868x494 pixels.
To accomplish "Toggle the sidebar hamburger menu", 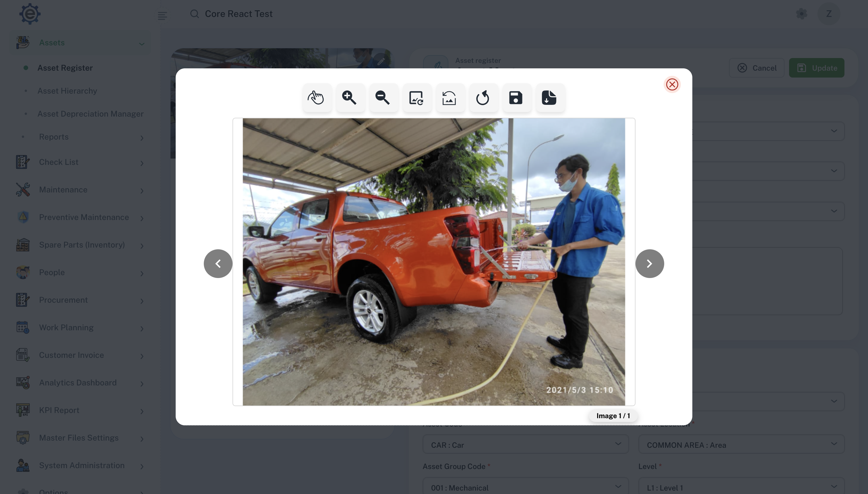I will [x=162, y=15].
